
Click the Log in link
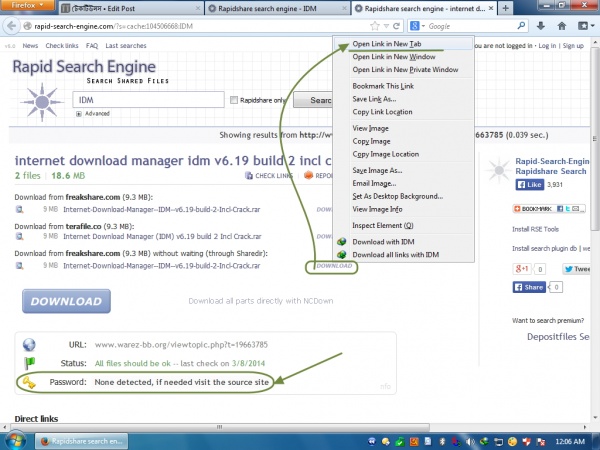547,46
